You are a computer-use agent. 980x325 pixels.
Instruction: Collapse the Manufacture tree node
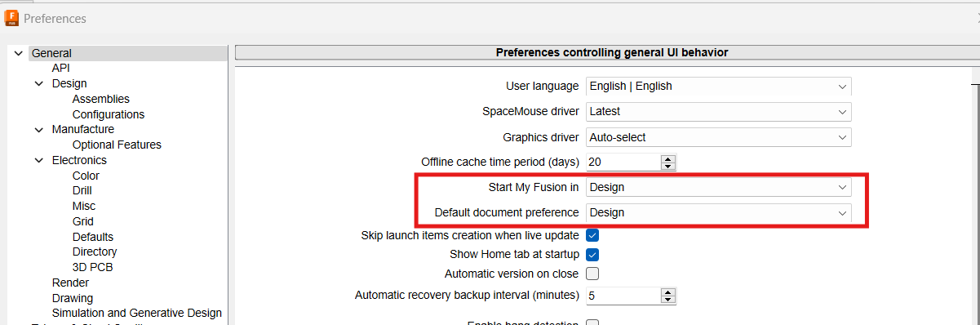(39, 129)
